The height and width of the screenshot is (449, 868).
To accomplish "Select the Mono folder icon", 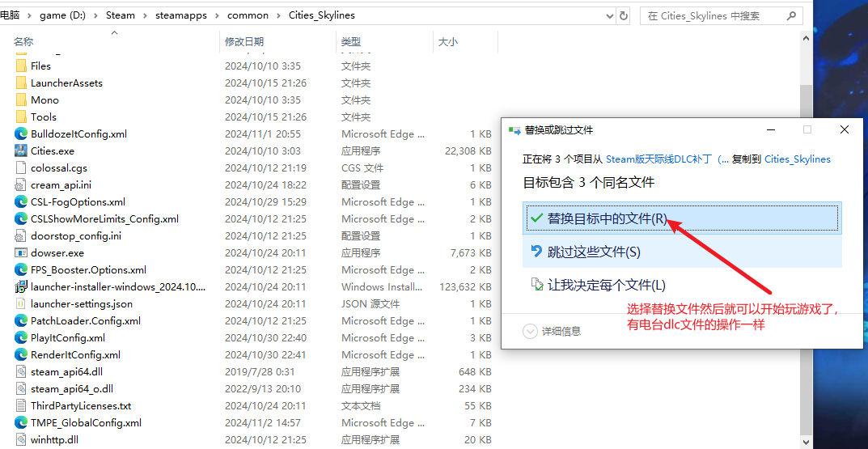I will click(x=21, y=100).
